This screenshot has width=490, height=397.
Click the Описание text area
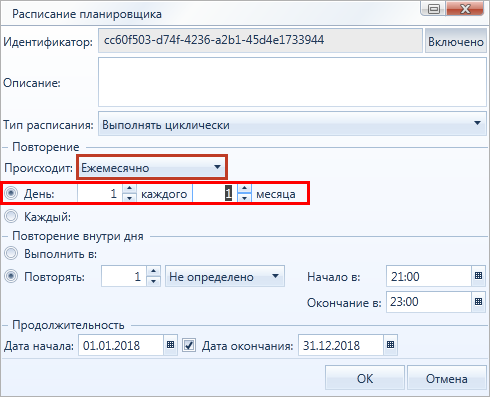coord(292,82)
